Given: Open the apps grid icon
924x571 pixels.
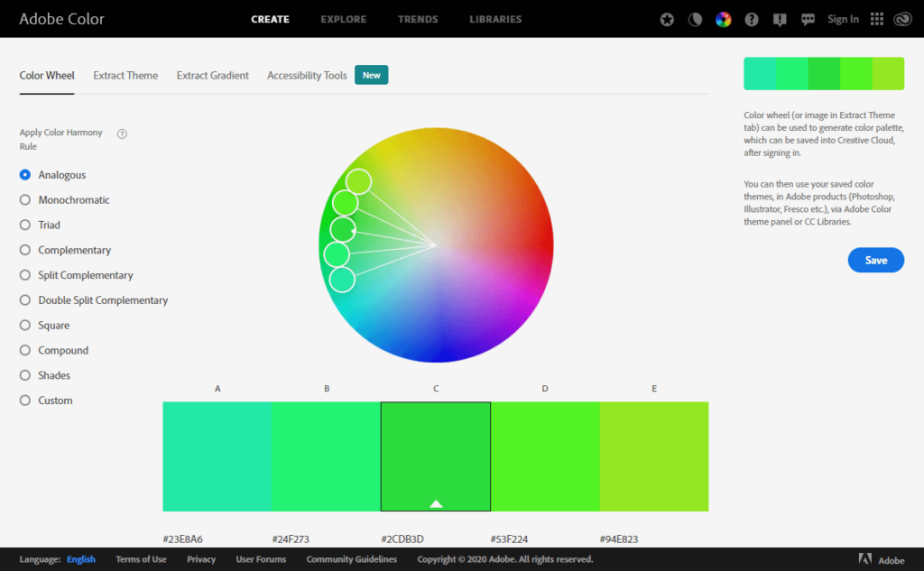Looking at the screenshot, I should coord(877,19).
